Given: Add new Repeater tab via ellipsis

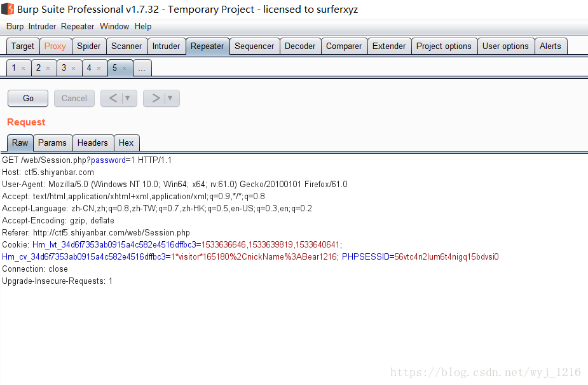Looking at the screenshot, I should click(x=142, y=68).
